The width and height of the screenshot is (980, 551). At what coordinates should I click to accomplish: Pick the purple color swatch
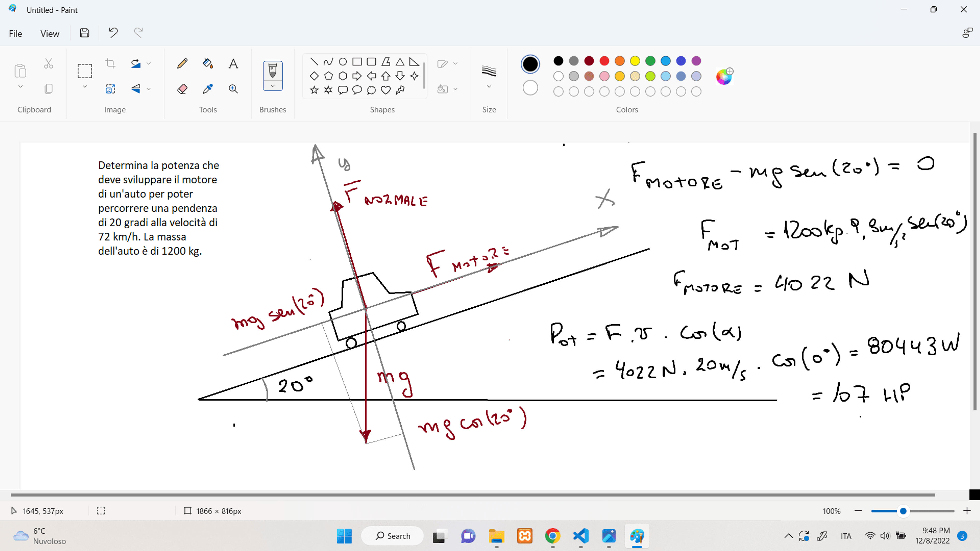696,61
